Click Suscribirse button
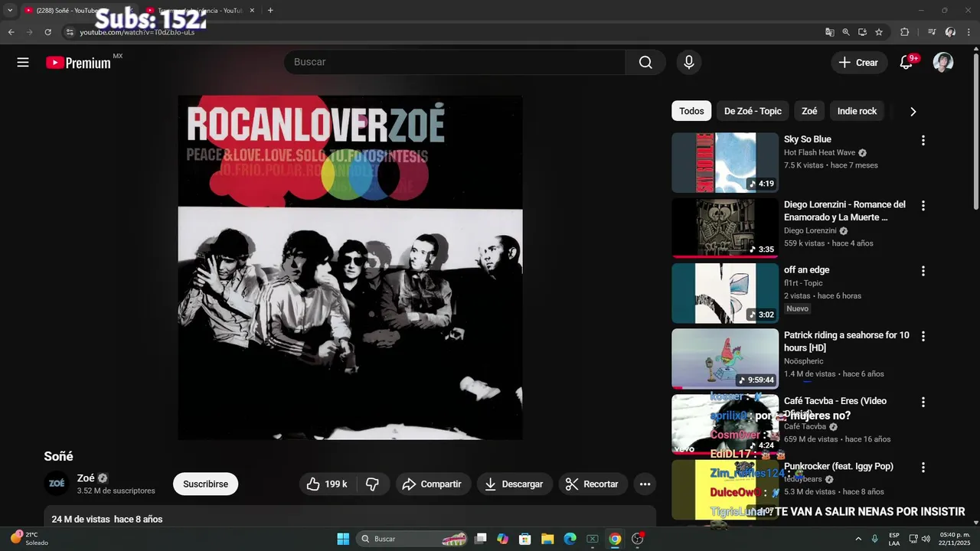 205,484
